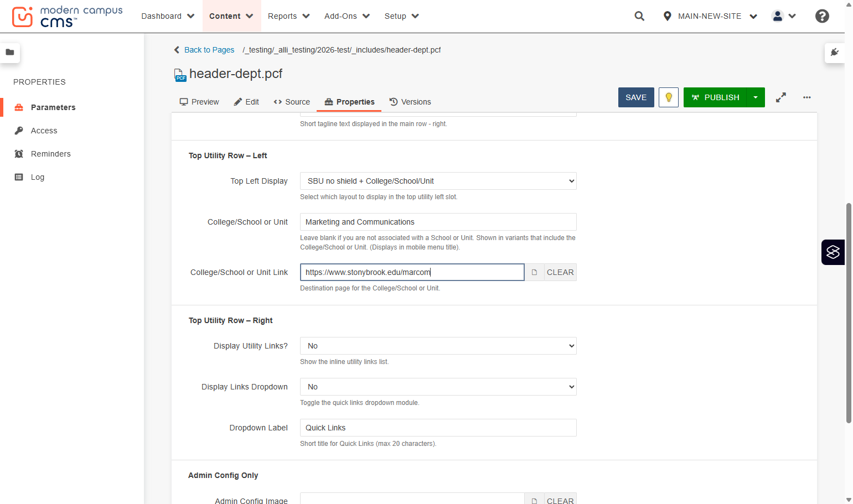
Task: Switch to the Edit tab
Action: pos(246,102)
